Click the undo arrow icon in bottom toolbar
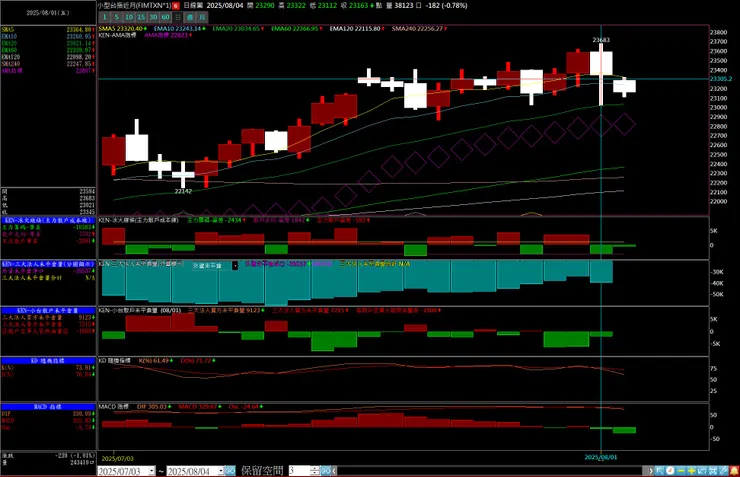740x477 pixels. 702,470
